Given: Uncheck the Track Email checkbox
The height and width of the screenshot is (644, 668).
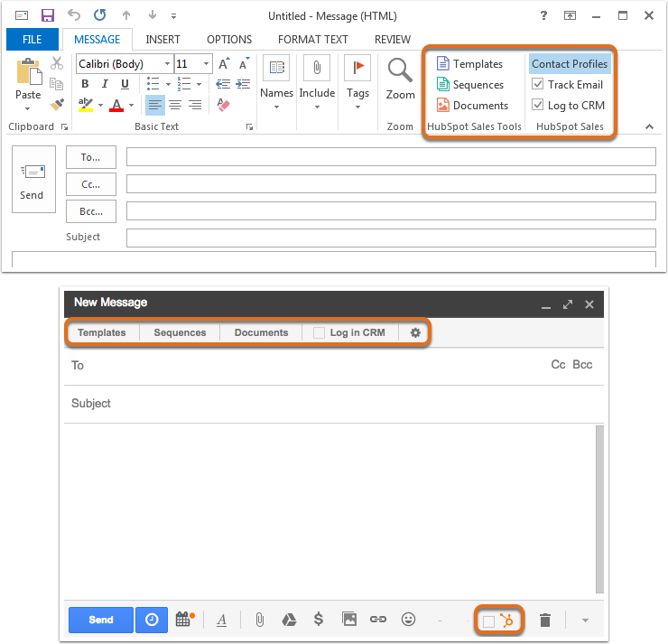Looking at the screenshot, I should 538,84.
